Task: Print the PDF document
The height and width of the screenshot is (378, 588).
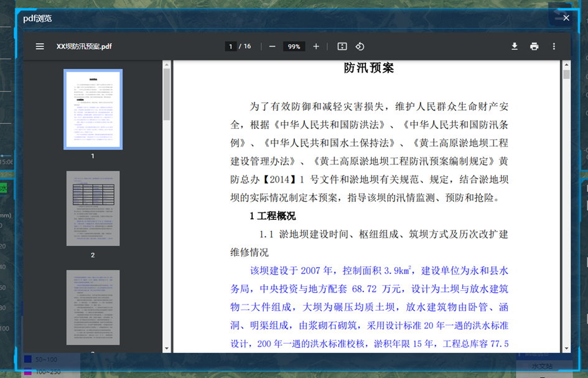Action: pyautogui.click(x=534, y=47)
